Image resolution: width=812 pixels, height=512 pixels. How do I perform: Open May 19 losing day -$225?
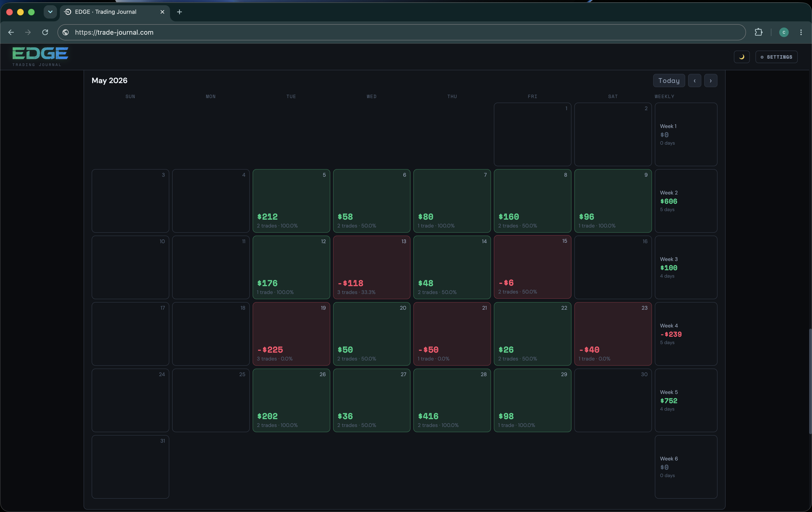pyautogui.click(x=291, y=334)
